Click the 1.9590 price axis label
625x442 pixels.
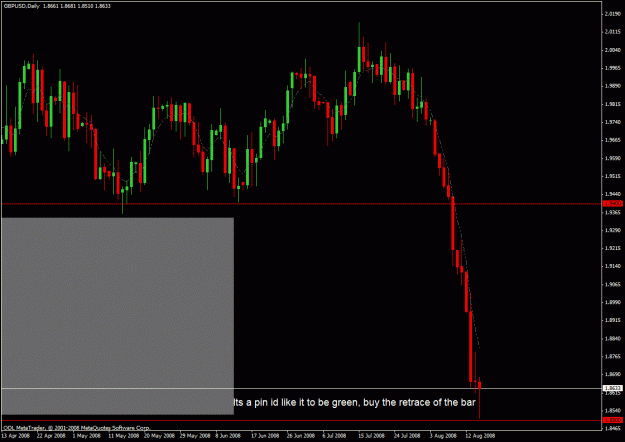(x=611, y=158)
